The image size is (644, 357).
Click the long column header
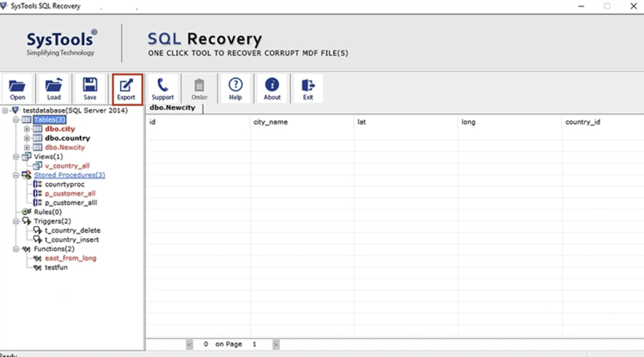click(509, 122)
